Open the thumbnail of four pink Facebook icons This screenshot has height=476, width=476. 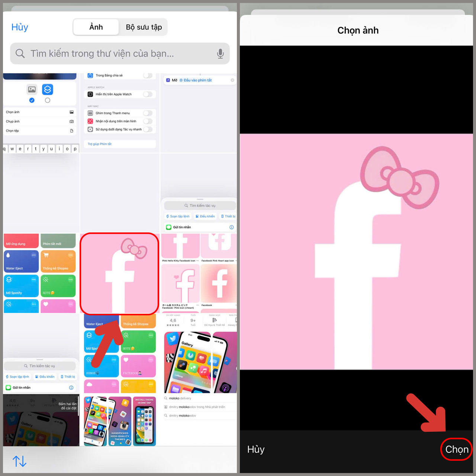[199, 273]
